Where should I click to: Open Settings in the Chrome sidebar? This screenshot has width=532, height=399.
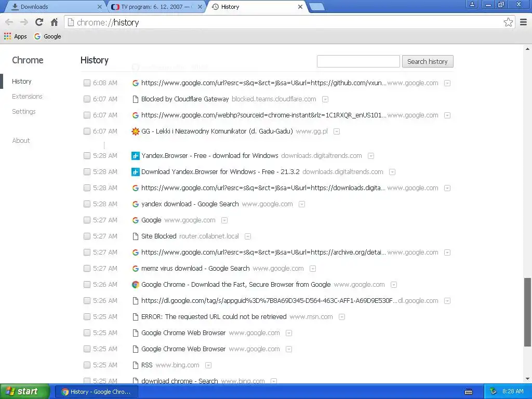coord(24,111)
